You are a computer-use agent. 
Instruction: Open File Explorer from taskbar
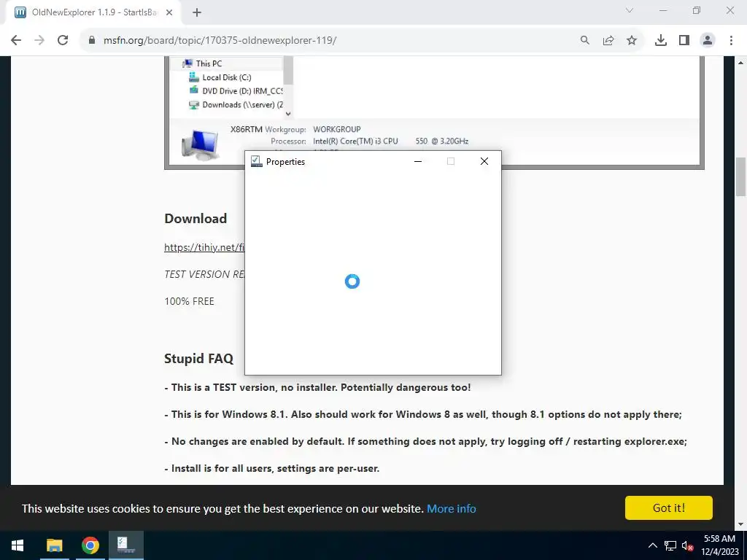pyautogui.click(x=54, y=545)
